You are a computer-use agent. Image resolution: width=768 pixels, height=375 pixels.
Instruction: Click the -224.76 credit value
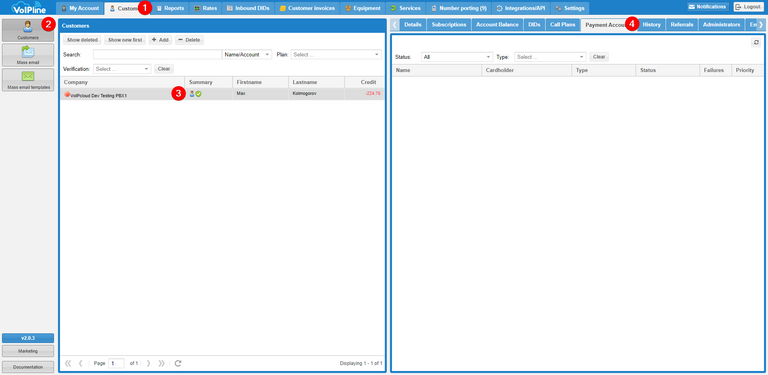pos(373,94)
